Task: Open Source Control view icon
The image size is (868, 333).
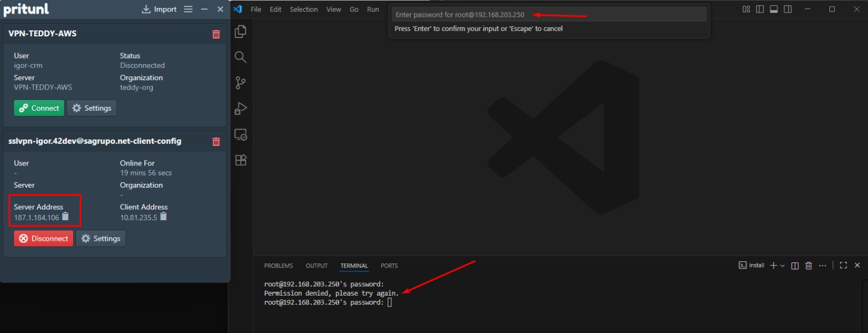Action: click(240, 83)
